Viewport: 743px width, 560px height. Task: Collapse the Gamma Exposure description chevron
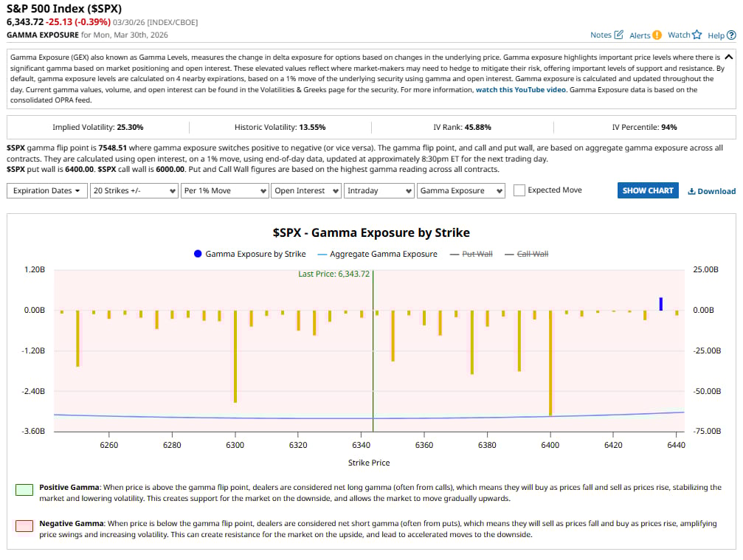(x=729, y=57)
